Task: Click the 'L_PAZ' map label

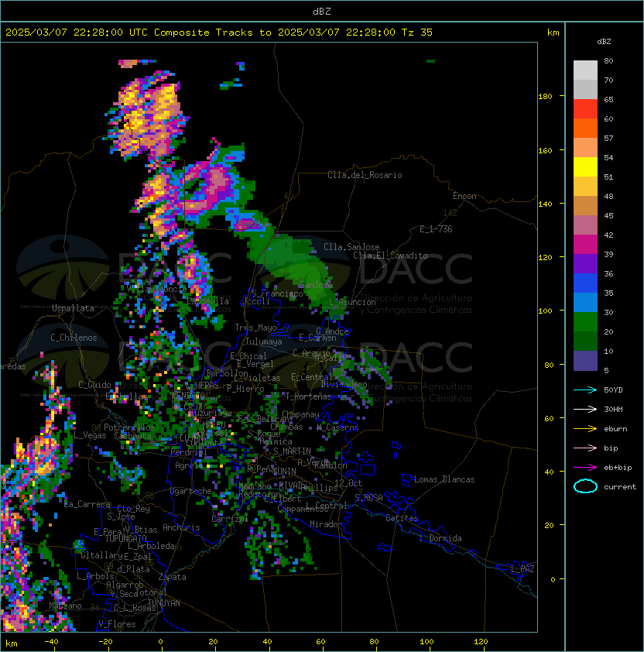Action: tap(522, 569)
